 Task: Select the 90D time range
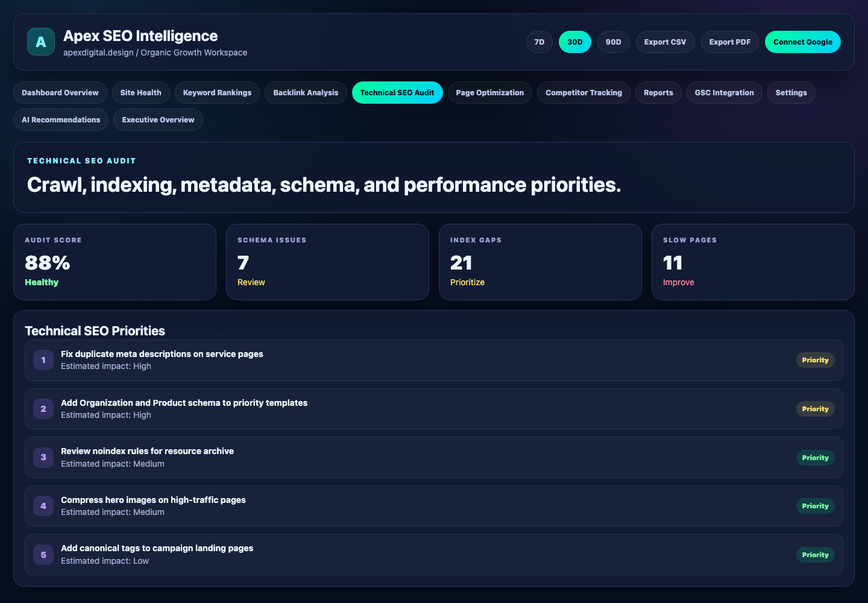614,42
